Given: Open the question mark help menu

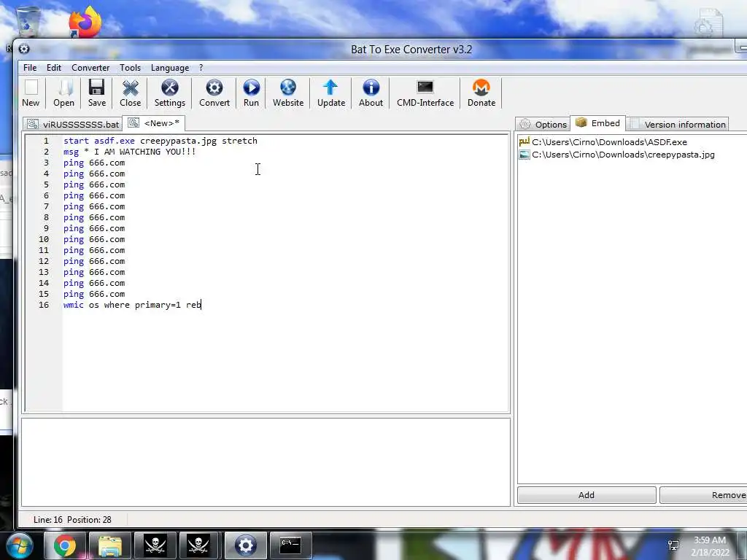Looking at the screenshot, I should (x=201, y=68).
